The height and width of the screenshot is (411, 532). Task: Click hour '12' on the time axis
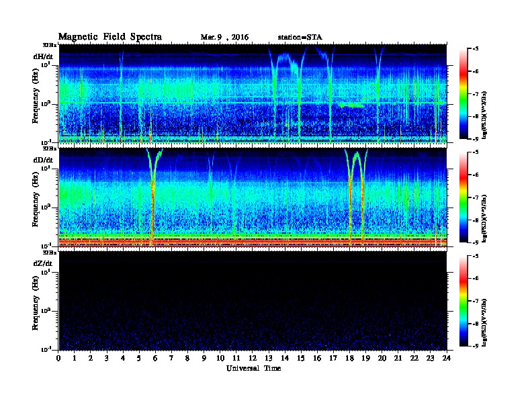[x=253, y=358]
